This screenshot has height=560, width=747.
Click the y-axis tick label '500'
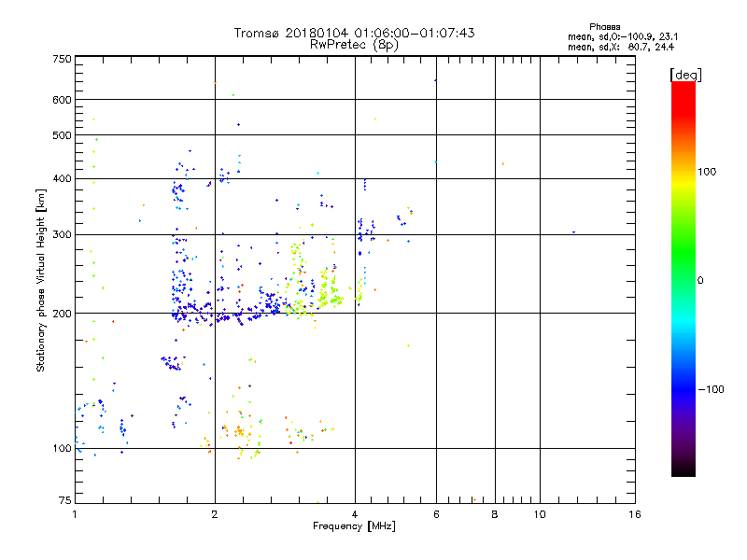coord(62,135)
